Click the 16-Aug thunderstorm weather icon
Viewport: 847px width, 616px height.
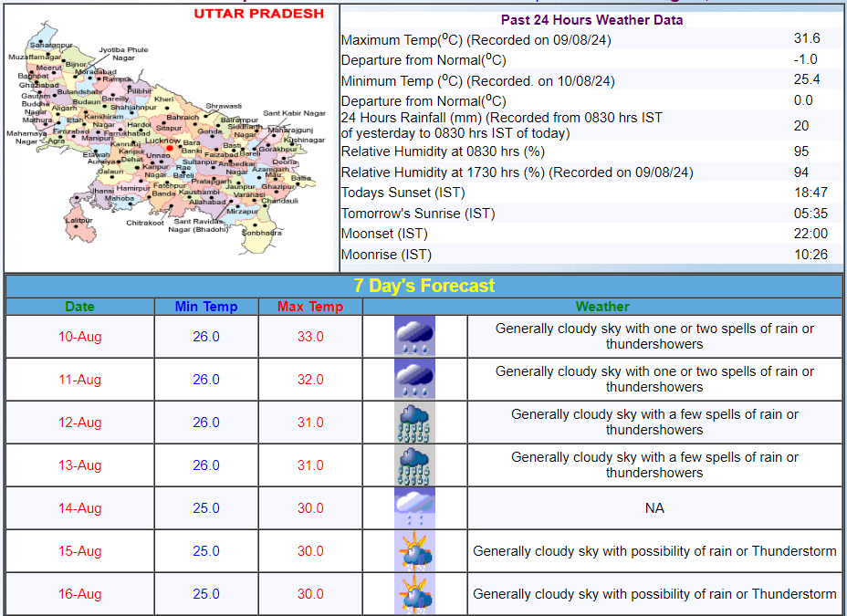point(414,593)
